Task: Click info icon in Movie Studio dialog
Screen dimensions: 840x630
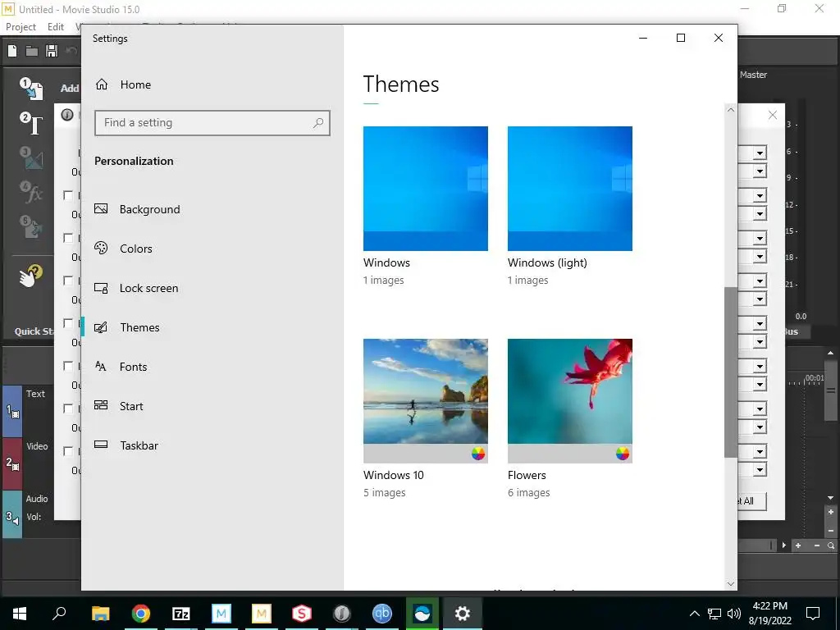Action: pyautogui.click(x=67, y=115)
